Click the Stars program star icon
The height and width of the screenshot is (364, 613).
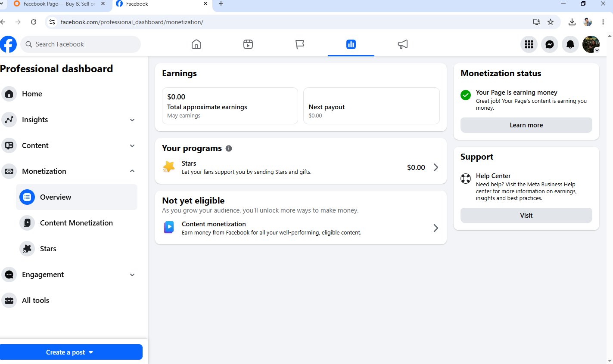click(169, 167)
